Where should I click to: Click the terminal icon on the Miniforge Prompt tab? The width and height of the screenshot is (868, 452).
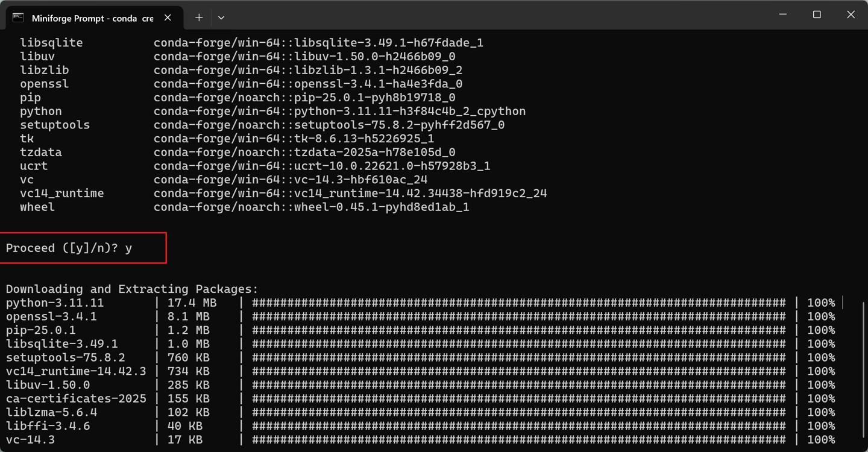pos(18,18)
